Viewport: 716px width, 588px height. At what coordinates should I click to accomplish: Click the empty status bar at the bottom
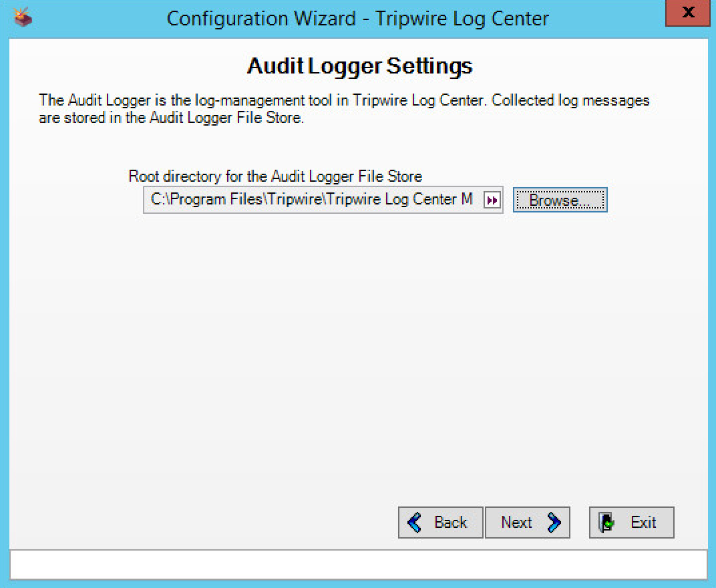tap(359, 565)
